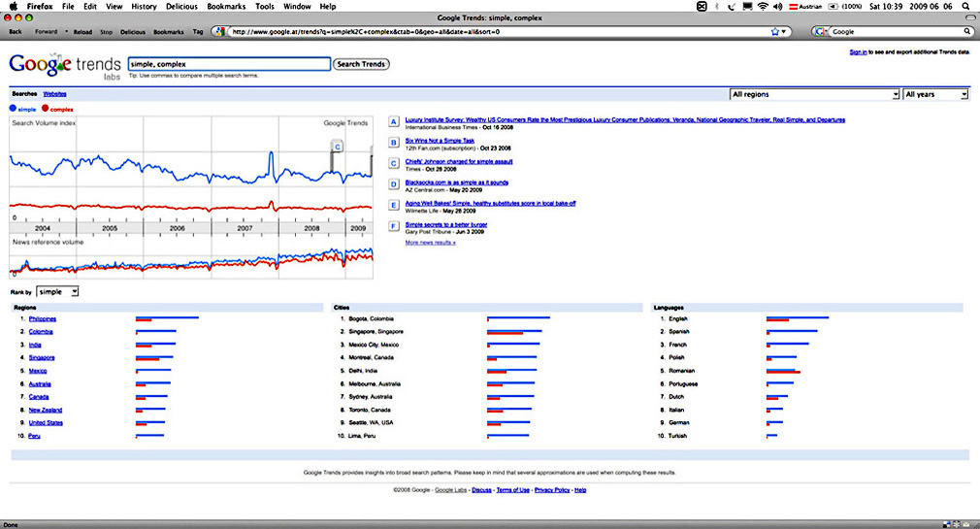Click More news results link

(x=430, y=243)
